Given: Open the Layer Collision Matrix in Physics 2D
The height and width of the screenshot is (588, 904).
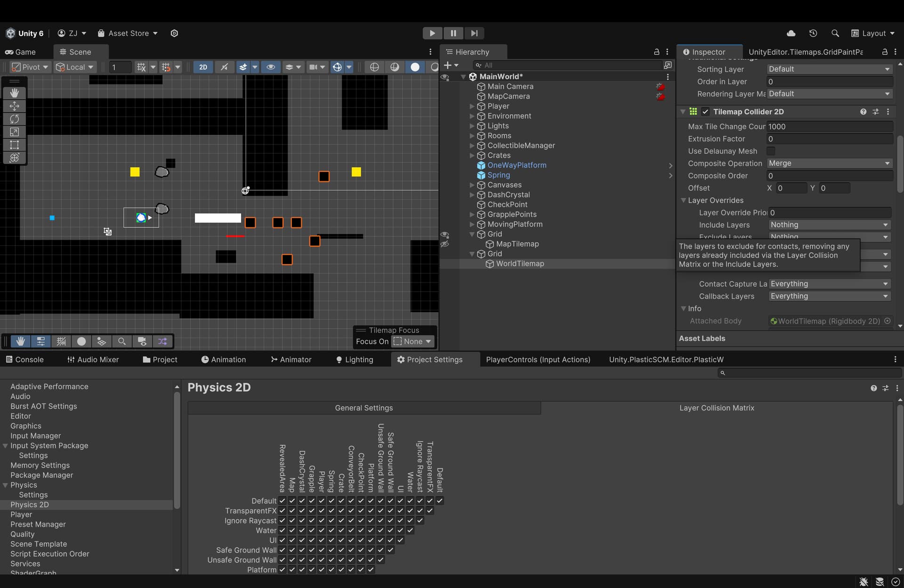Looking at the screenshot, I should [717, 408].
